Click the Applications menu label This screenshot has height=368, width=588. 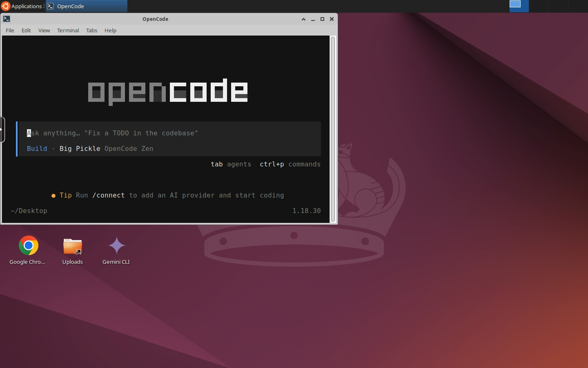pos(27,6)
